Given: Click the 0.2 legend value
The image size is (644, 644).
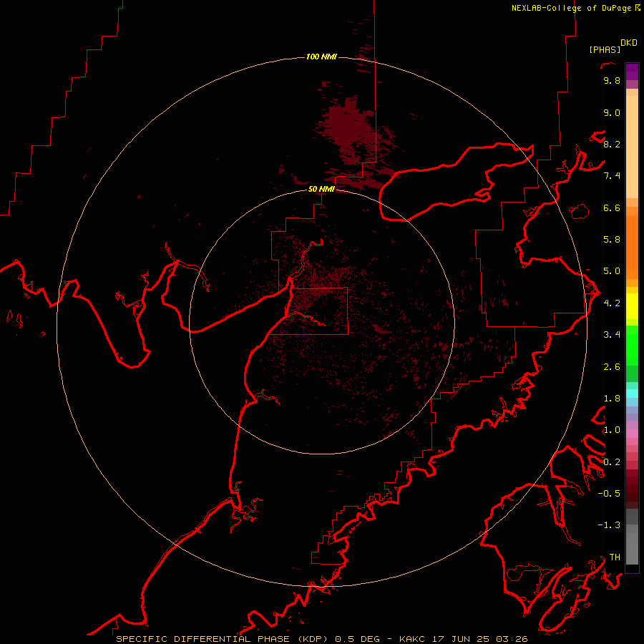Looking at the screenshot, I should point(612,462).
